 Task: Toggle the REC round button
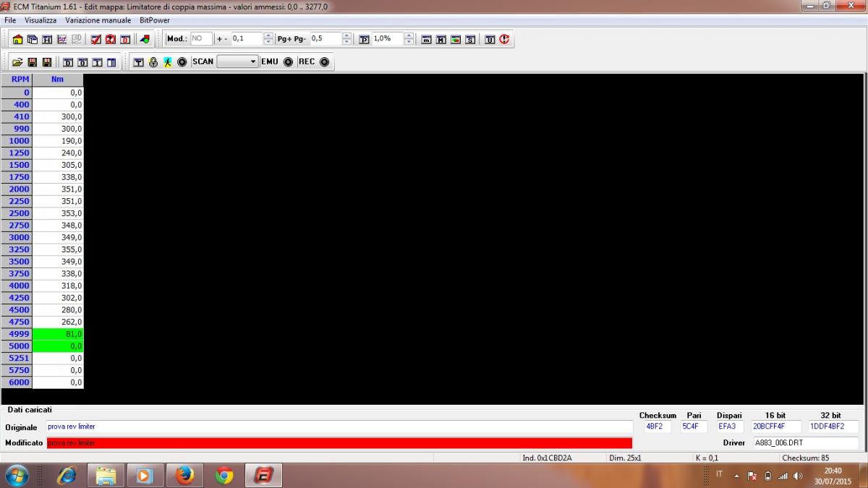tap(324, 62)
